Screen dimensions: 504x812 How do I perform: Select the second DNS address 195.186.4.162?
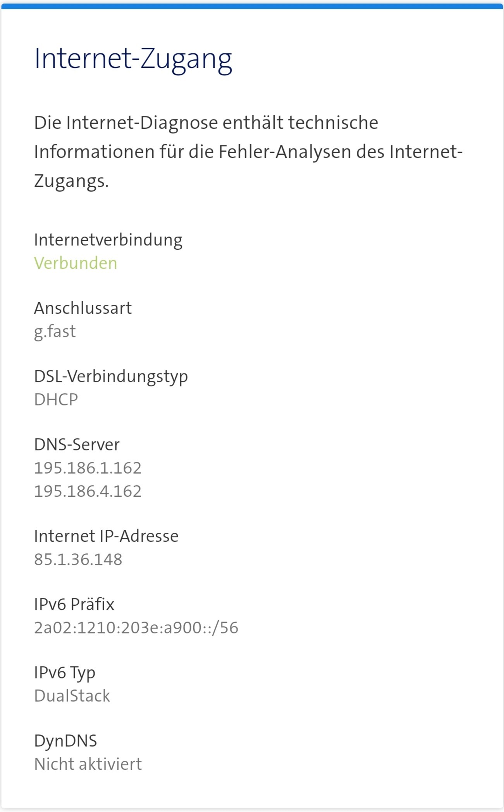coord(88,491)
